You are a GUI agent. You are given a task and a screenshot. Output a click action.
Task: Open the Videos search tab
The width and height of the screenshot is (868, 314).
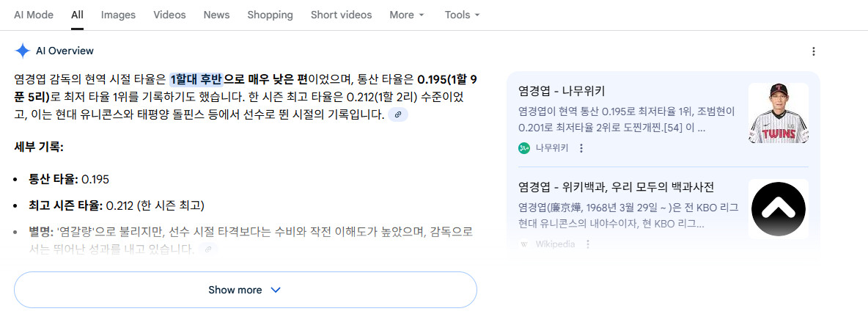(x=169, y=15)
